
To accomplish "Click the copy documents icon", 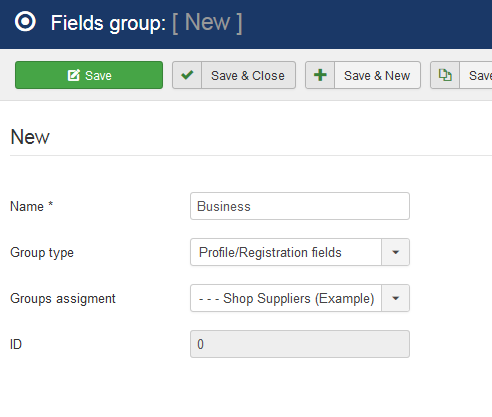I will pyautogui.click(x=445, y=75).
